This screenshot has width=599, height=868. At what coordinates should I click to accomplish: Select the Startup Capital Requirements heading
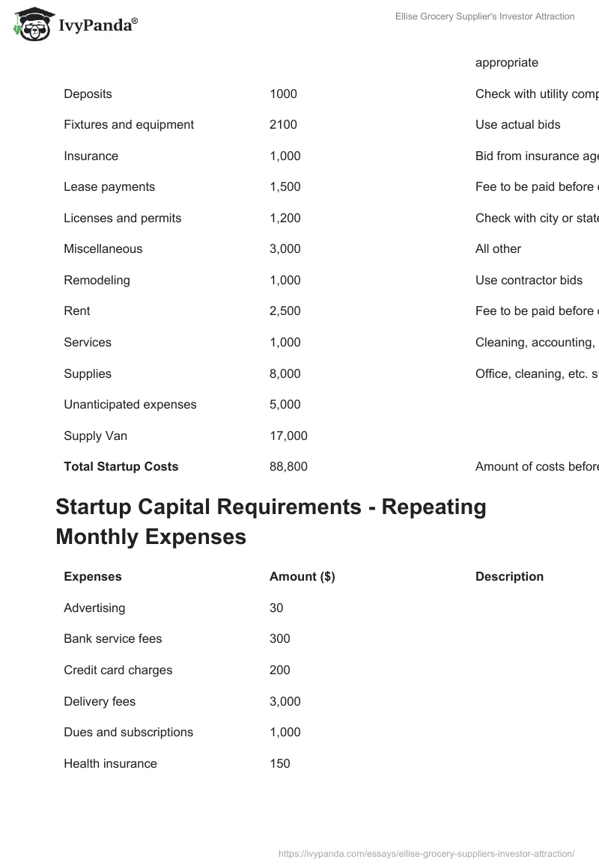(x=270, y=521)
